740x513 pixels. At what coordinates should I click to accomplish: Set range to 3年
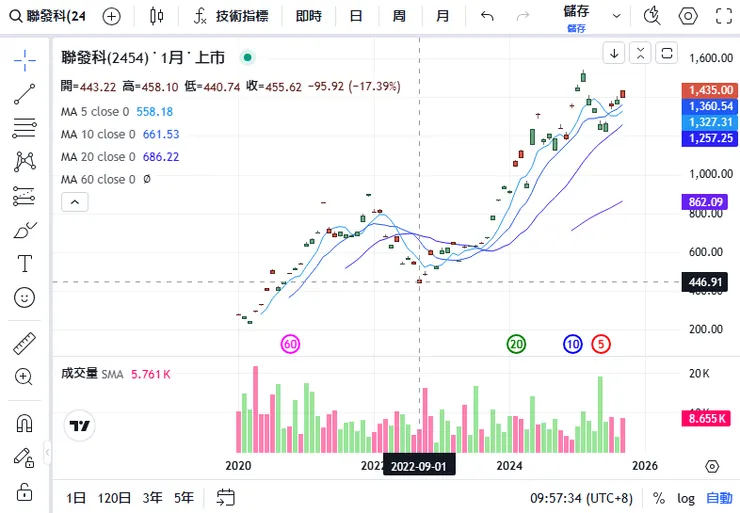point(152,498)
